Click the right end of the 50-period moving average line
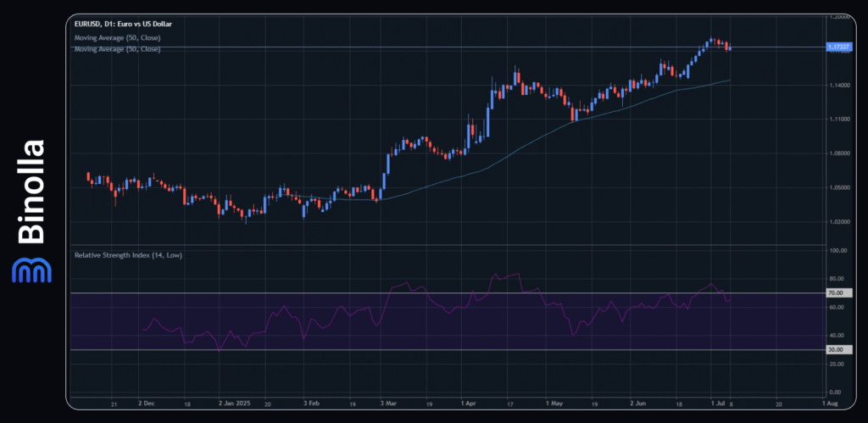This screenshot has width=868, height=423. [729, 81]
